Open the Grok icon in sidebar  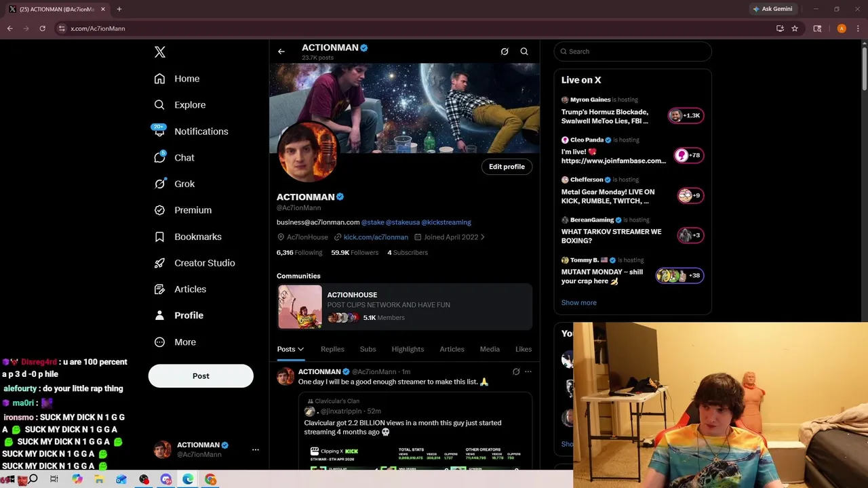pyautogui.click(x=159, y=184)
